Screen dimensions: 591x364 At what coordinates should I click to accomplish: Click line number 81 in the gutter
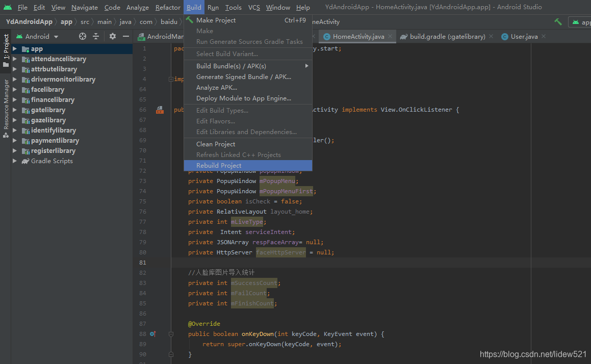point(142,262)
